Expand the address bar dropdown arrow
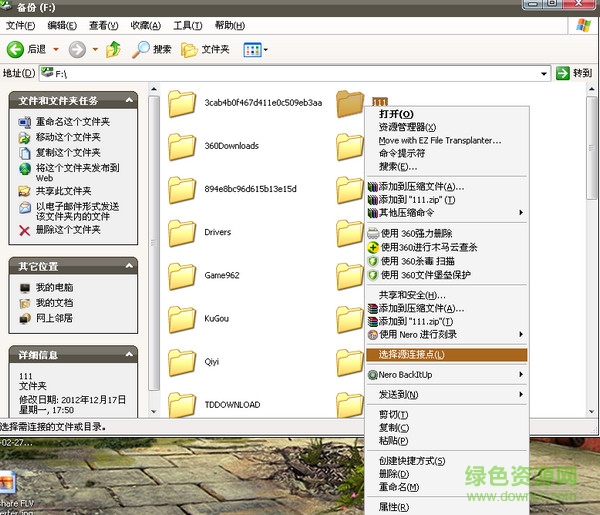The image size is (600, 515). pyautogui.click(x=544, y=73)
